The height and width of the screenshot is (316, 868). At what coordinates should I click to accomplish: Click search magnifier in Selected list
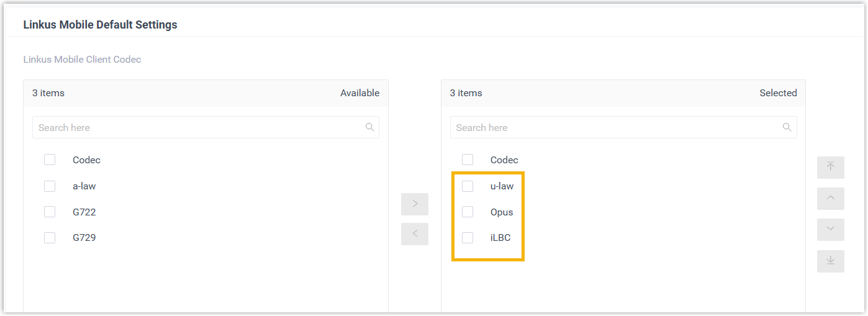787,127
